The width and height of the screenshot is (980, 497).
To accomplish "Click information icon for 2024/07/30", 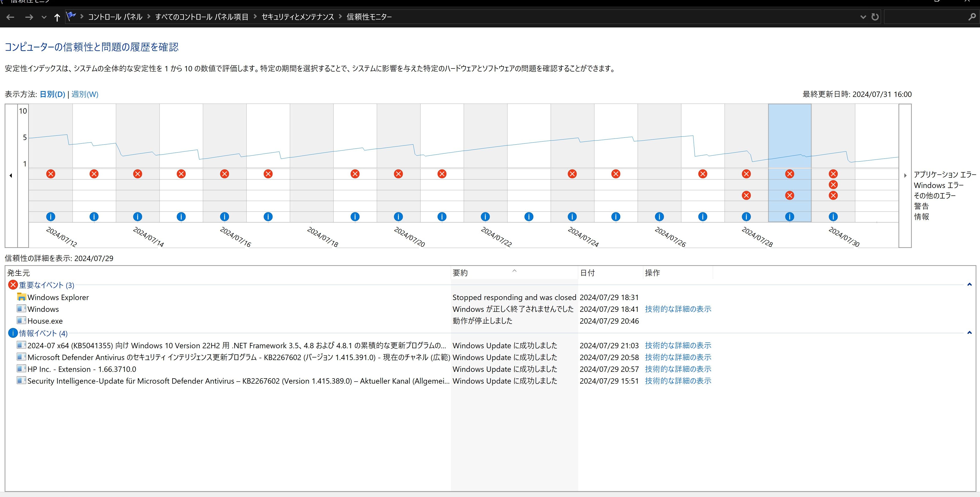I will pos(833,216).
